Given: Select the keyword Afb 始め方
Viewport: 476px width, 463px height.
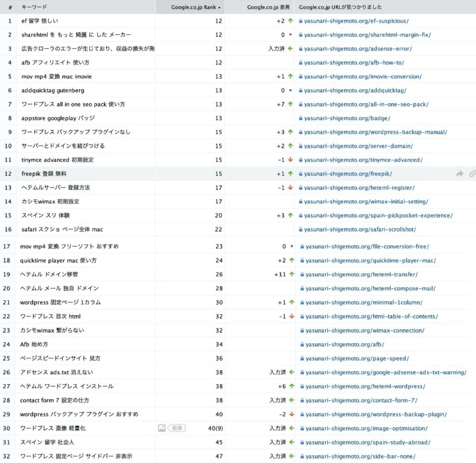Looking at the screenshot, I should (x=34, y=345).
